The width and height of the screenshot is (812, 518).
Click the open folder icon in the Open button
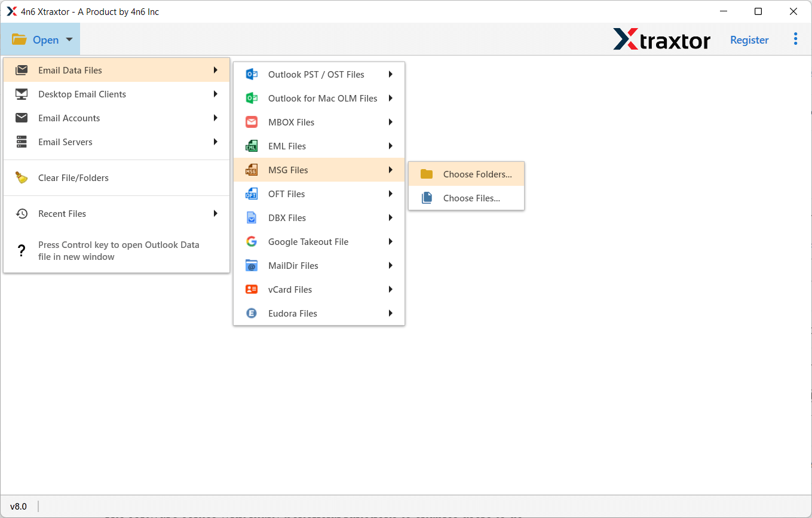(x=19, y=39)
